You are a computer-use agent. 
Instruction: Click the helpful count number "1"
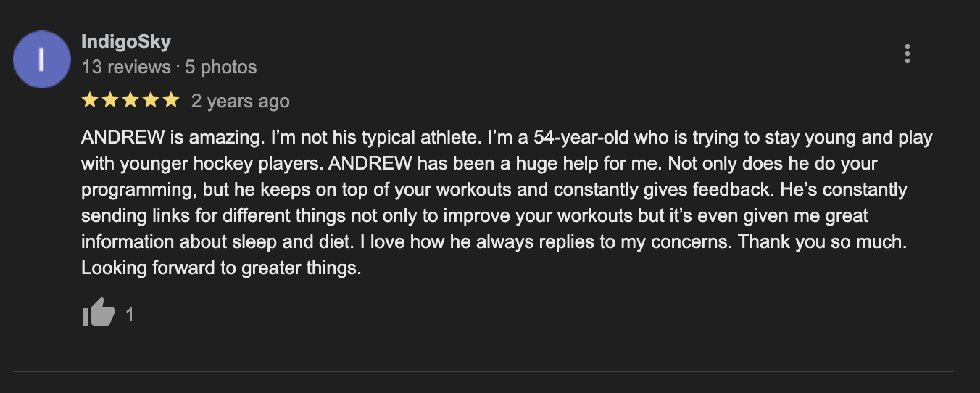coord(130,315)
